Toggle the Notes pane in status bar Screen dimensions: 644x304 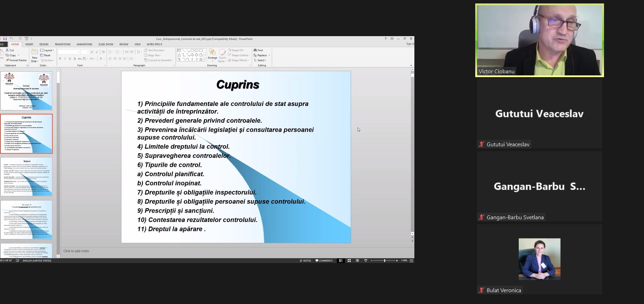pyautogui.click(x=305, y=261)
